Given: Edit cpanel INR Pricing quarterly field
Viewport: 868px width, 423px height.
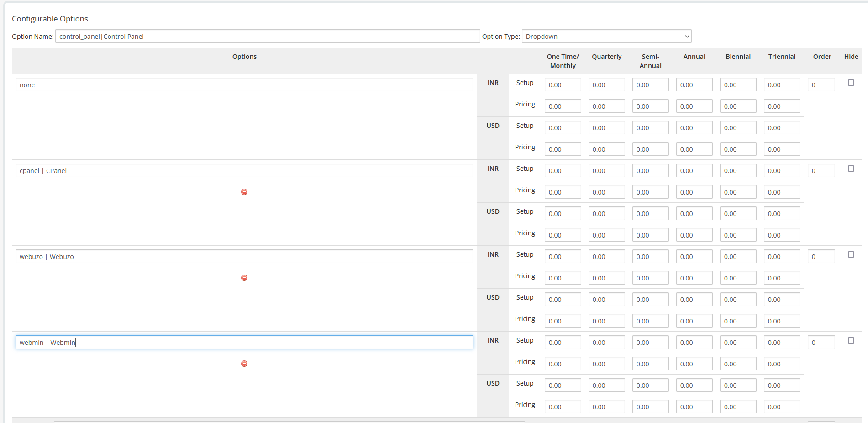Looking at the screenshot, I should pyautogui.click(x=607, y=192).
